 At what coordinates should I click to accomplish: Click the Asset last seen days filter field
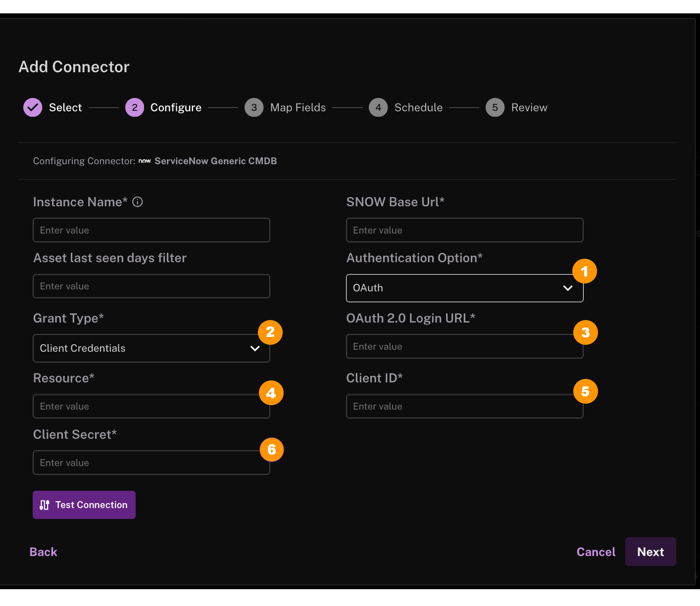[x=151, y=286]
